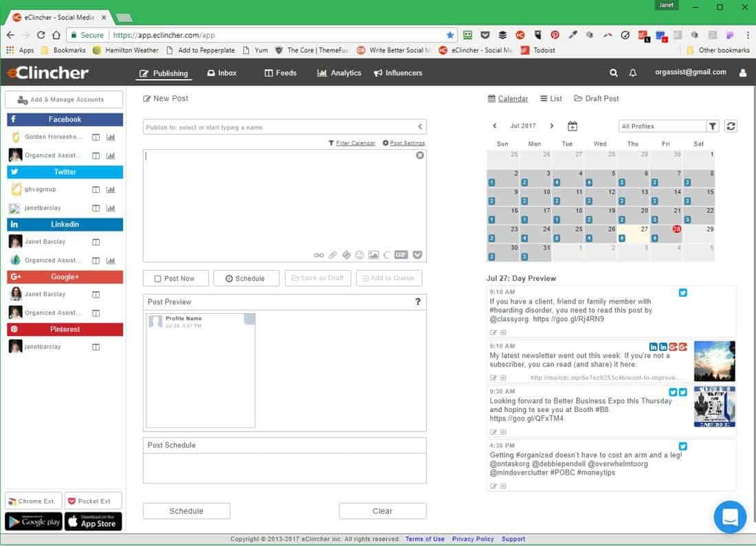Image resolution: width=756 pixels, height=546 pixels.
Task: Edit the 4:20 PM scheduled post
Action: click(x=493, y=486)
